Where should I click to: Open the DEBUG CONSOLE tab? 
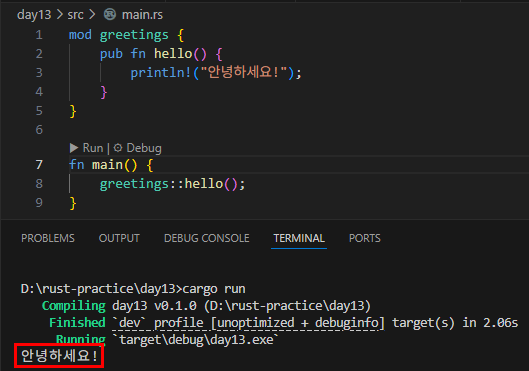[207, 238]
